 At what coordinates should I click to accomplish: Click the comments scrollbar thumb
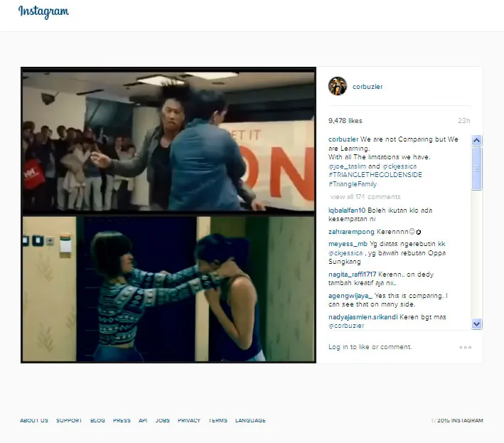pos(476,168)
